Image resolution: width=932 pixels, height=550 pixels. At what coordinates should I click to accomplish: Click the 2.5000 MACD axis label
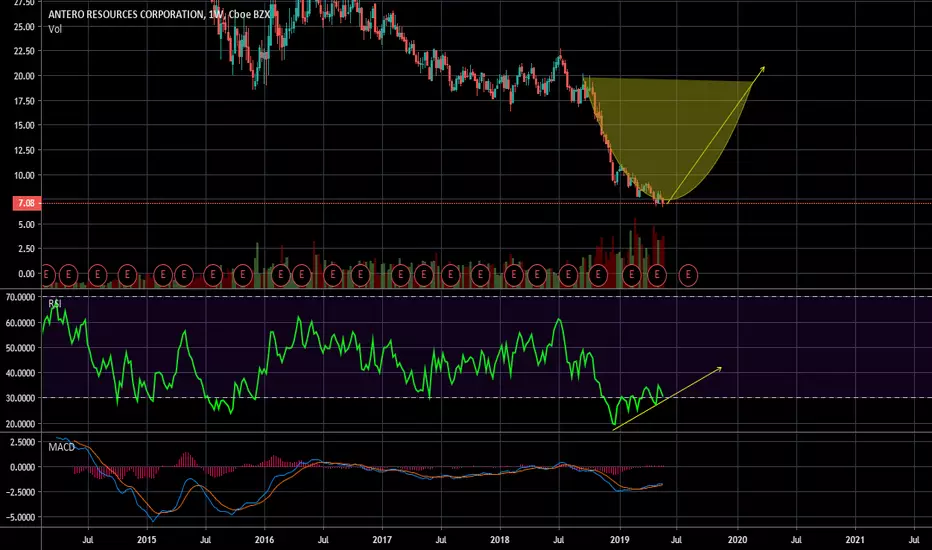[x=23, y=442]
